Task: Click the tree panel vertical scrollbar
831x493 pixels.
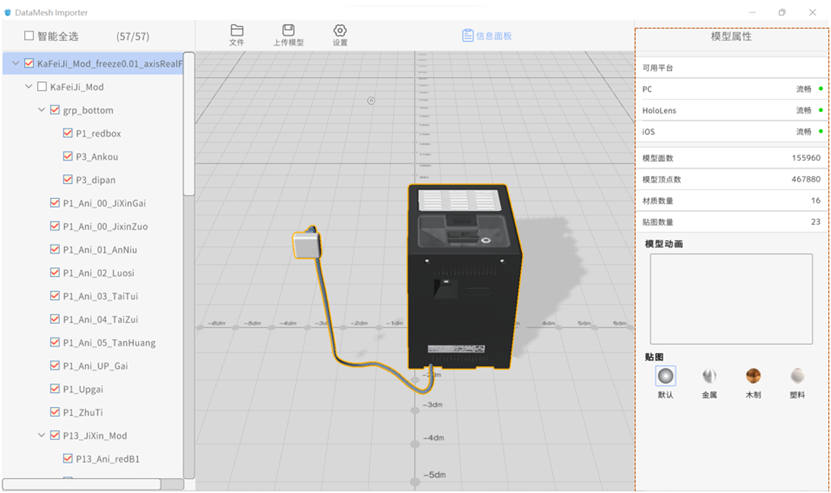Action: point(189,124)
